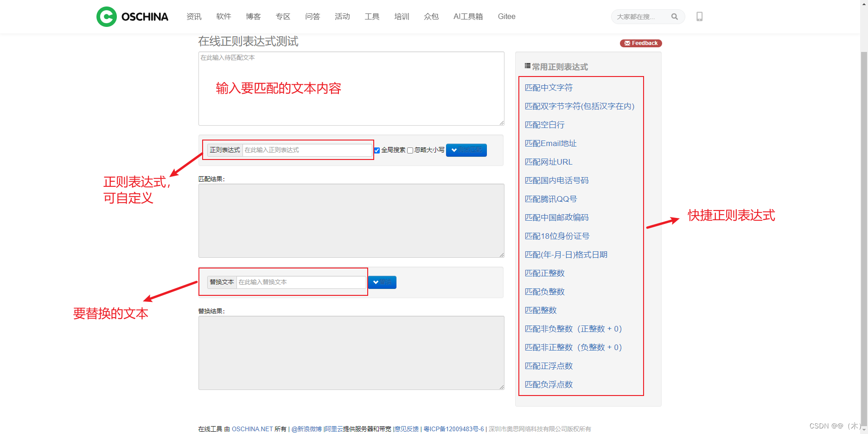This screenshot has height=434, width=868.
Task: Select 匹配整数 preset regex
Action: tap(541, 310)
